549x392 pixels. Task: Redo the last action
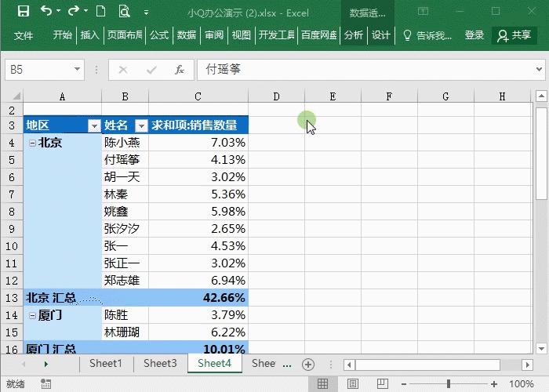coord(74,11)
